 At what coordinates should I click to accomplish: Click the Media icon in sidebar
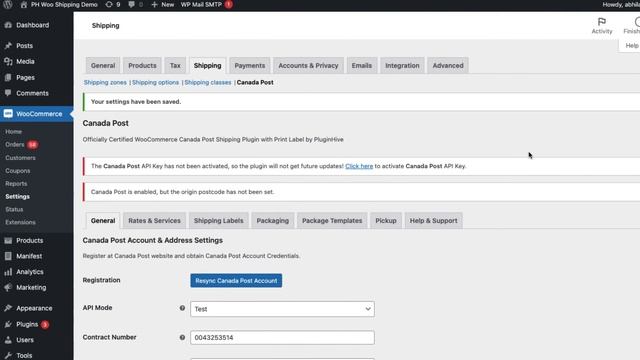(x=8, y=61)
